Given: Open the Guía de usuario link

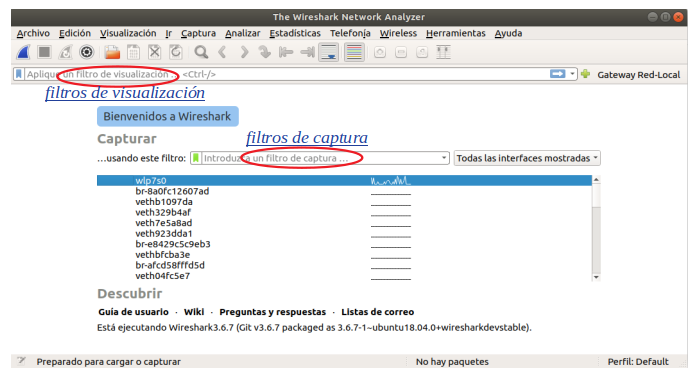Looking at the screenshot, I should [133, 312].
